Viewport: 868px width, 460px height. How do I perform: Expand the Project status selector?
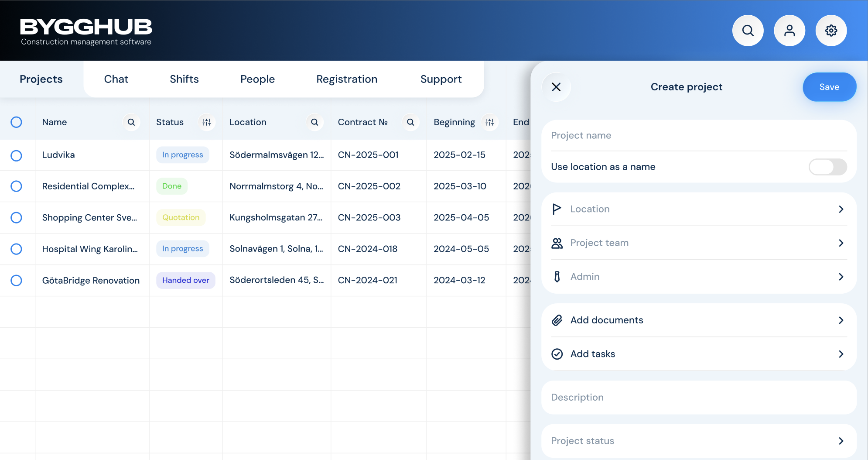pyautogui.click(x=699, y=441)
